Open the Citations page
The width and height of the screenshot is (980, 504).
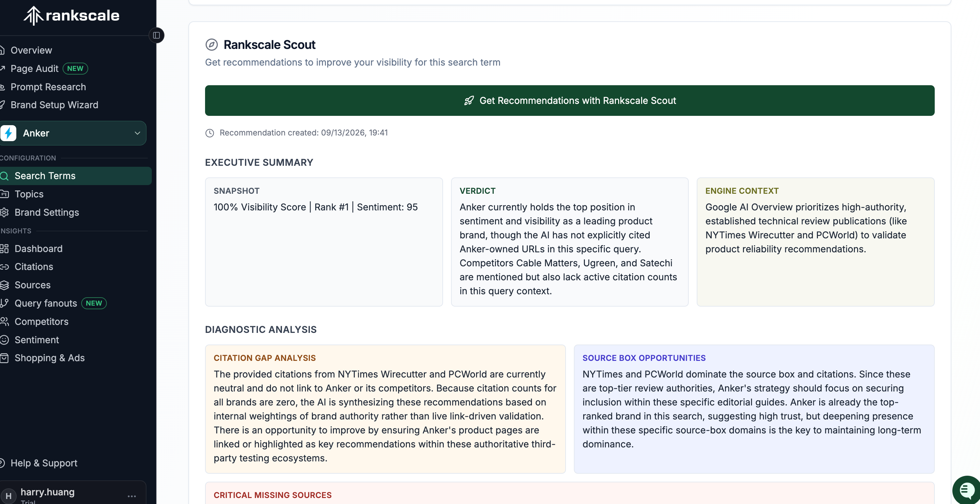34,267
